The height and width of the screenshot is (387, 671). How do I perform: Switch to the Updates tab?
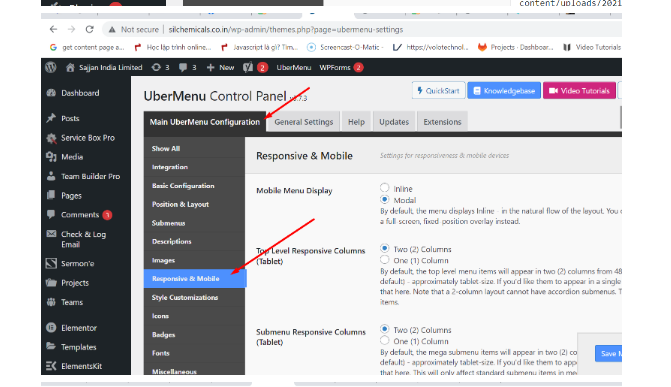394,122
